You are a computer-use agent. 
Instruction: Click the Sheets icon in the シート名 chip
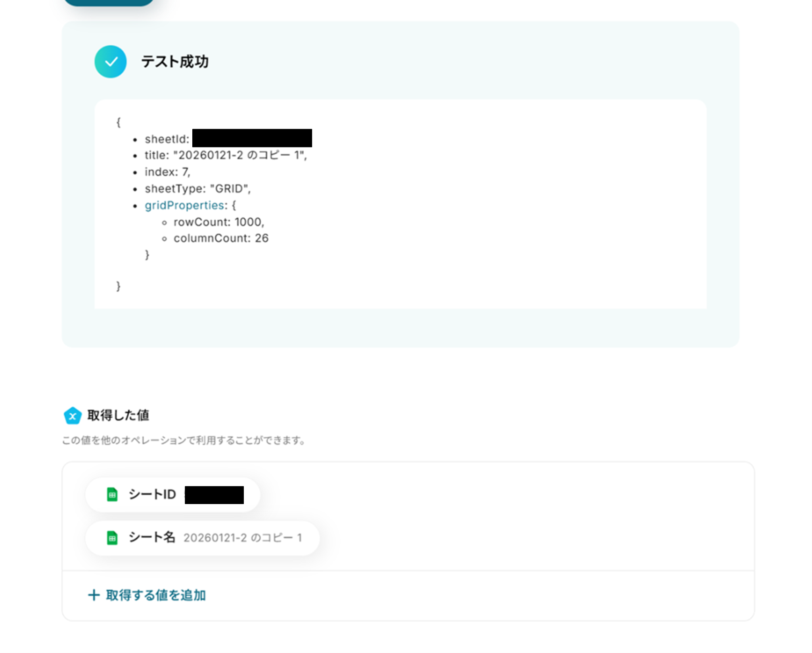point(112,538)
